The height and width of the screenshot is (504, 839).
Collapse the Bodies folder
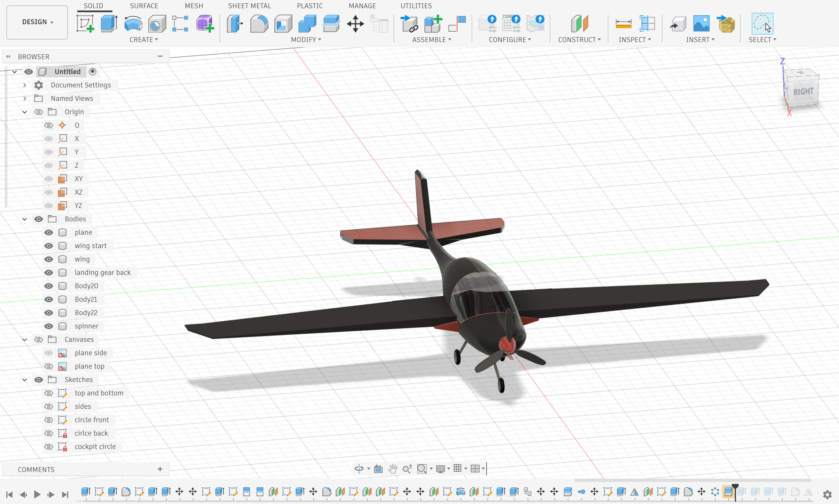tap(25, 219)
